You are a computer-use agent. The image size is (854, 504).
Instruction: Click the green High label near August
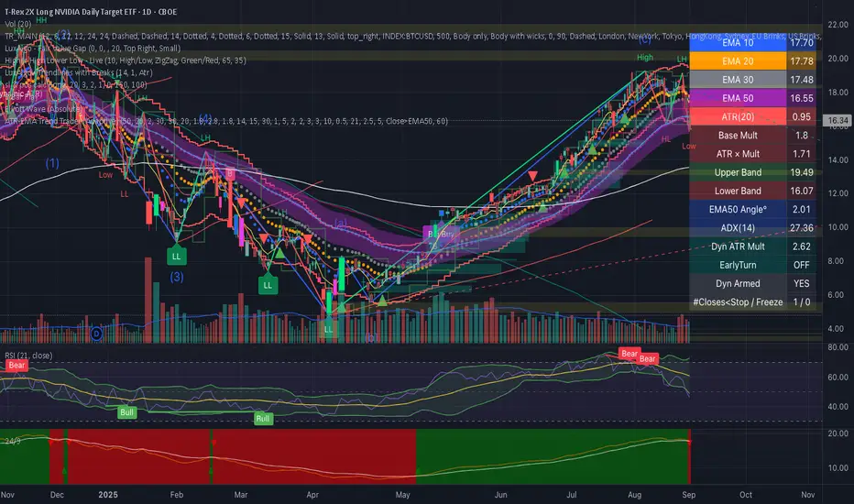coord(645,57)
